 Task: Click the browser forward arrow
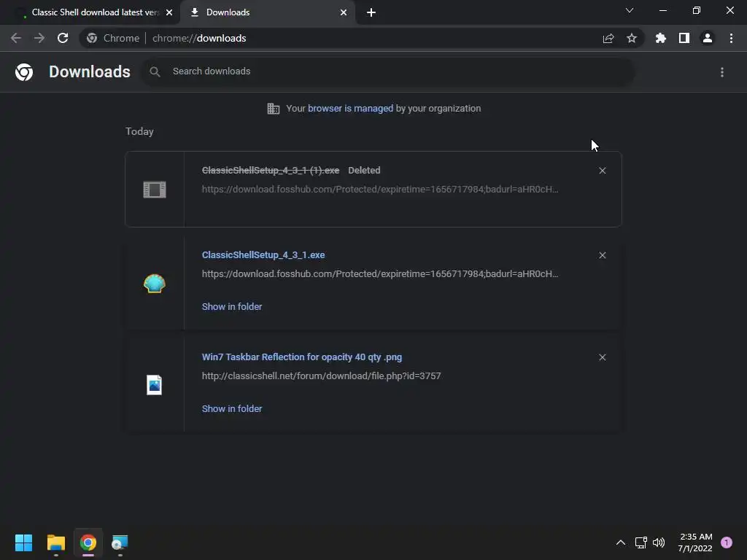click(x=39, y=38)
